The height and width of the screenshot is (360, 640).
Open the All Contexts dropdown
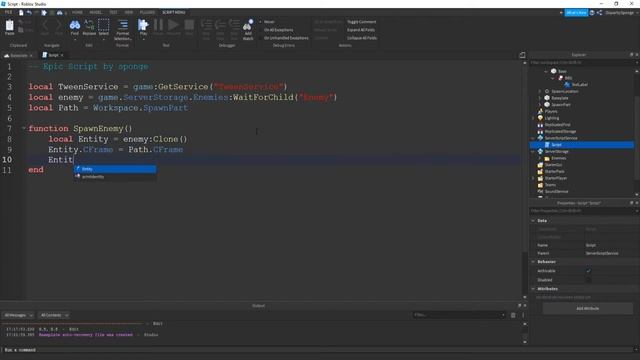tap(54, 315)
